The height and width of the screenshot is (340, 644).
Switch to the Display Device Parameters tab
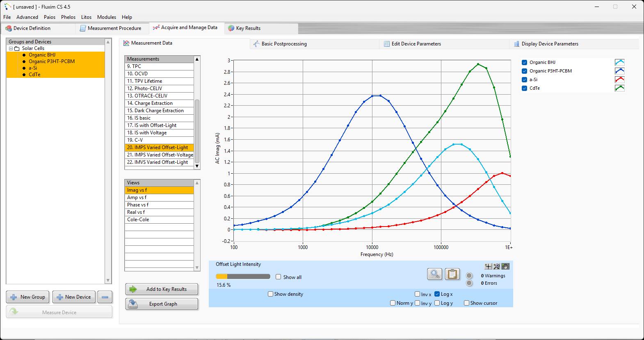click(574, 44)
